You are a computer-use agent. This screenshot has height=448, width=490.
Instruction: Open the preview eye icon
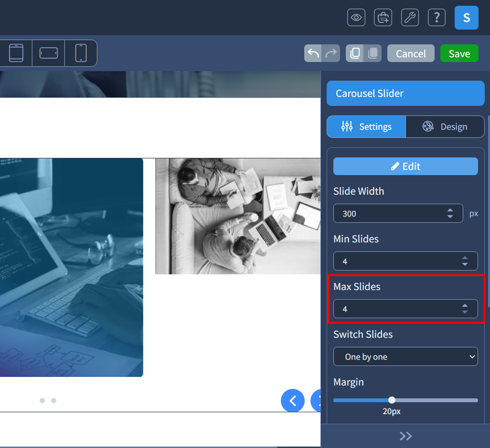tap(356, 18)
